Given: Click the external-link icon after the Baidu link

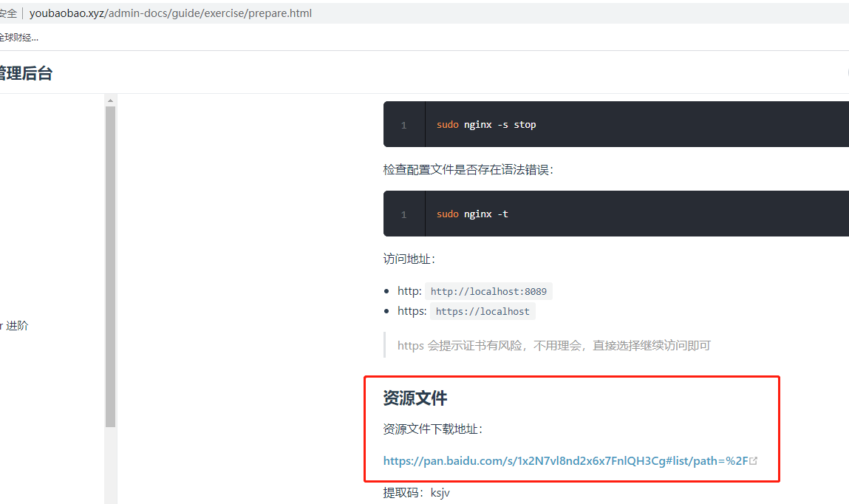Looking at the screenshot, I should tap(754, 460).
